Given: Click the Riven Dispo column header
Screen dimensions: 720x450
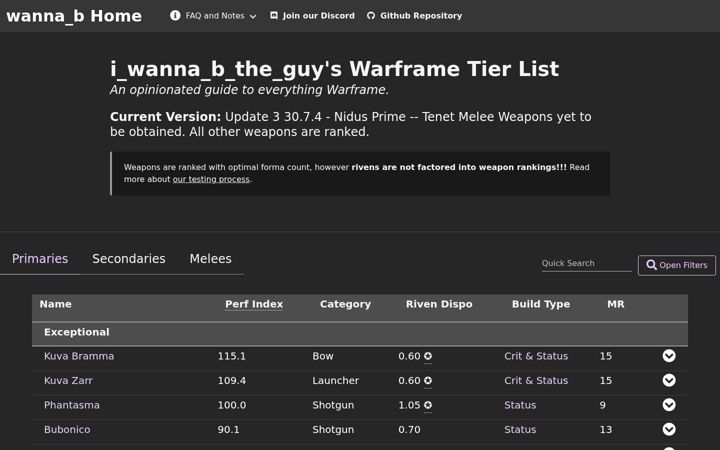Looking at the screenshot, I should pyautogui.click(x=439, y=304).
